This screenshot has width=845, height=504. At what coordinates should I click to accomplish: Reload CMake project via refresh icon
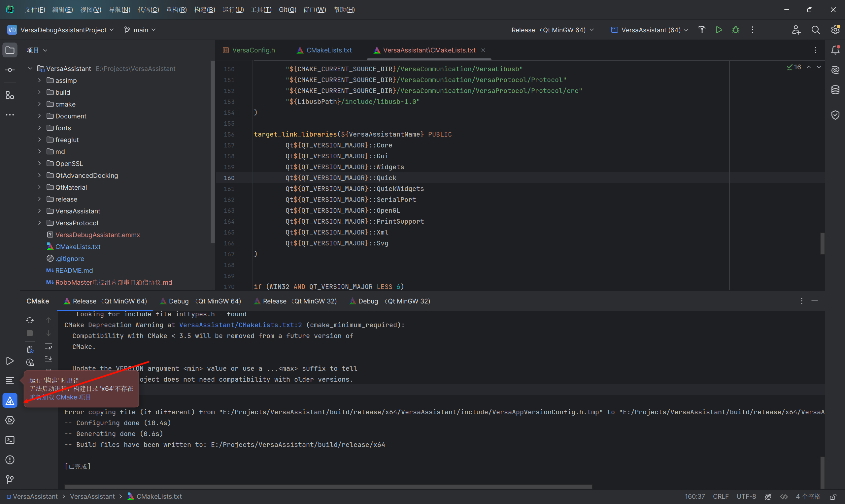click(x=30, y=320)
